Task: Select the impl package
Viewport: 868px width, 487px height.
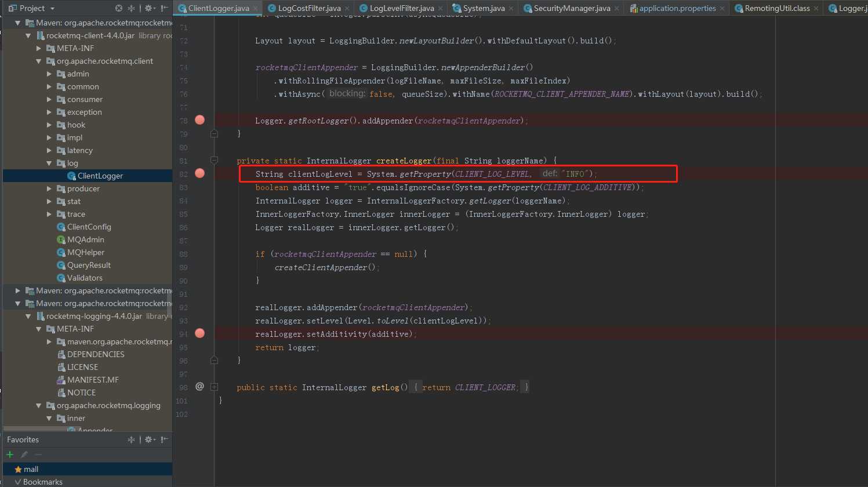Action: point(75,137)
